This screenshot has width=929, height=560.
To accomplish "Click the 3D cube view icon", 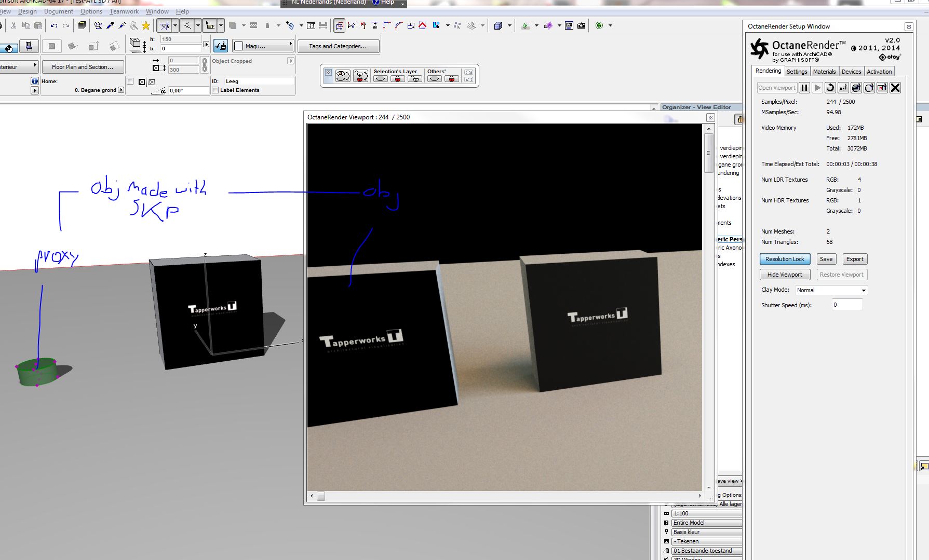I will [499, 25].
